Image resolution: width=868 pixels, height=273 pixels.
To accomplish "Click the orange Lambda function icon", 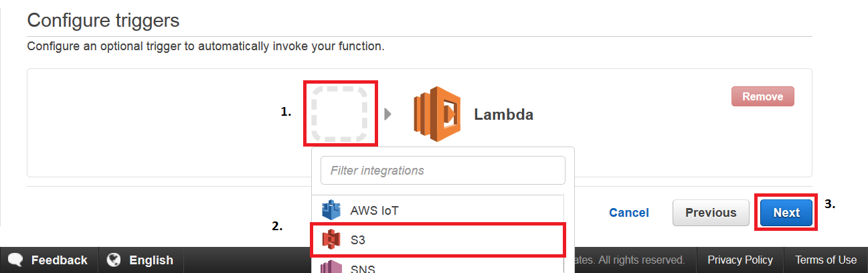I will (437, 114).
